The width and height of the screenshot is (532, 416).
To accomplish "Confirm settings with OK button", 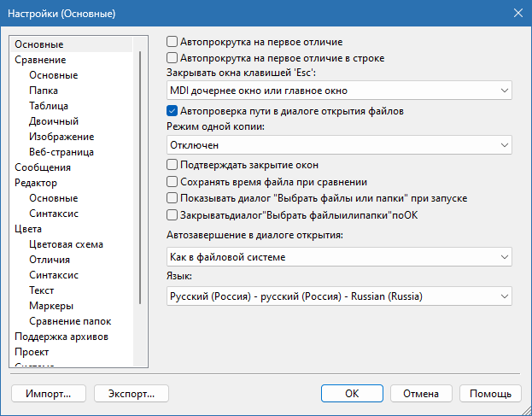I will click(x=352, y=394).
